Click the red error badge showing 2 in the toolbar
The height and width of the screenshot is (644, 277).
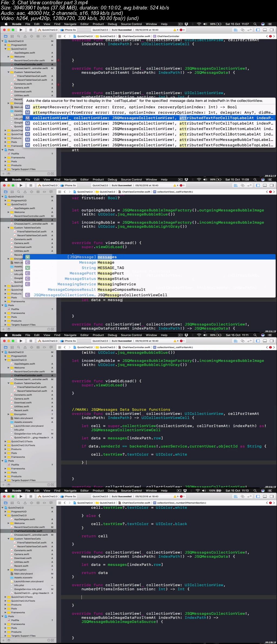click(x=182, y=185)
